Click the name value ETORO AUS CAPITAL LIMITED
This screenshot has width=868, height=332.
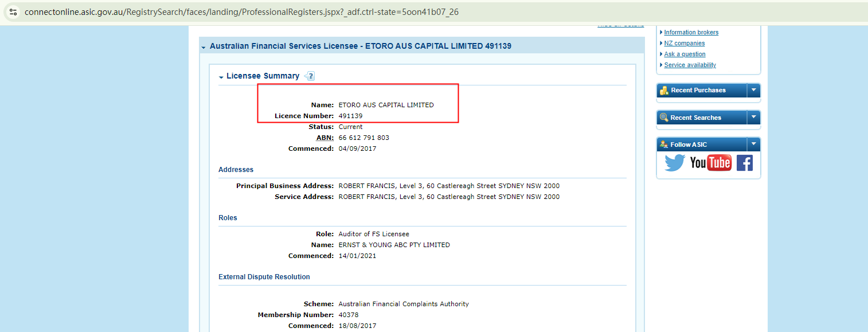[x=386, y=105]
